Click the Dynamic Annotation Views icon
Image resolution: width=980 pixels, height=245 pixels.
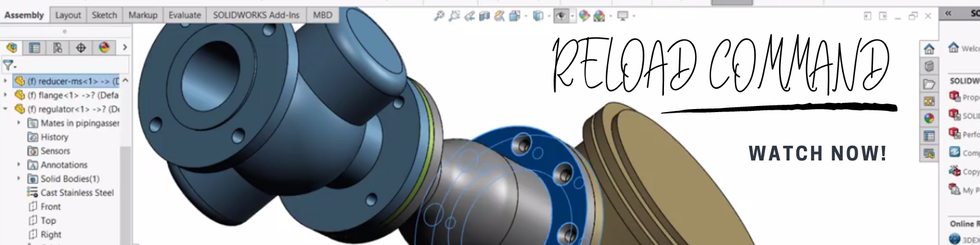click(x=500, y=16)
